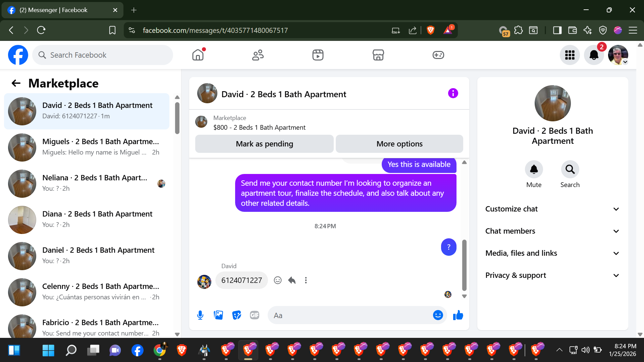Send a voice clip with microphone

(x=200, y=315)
